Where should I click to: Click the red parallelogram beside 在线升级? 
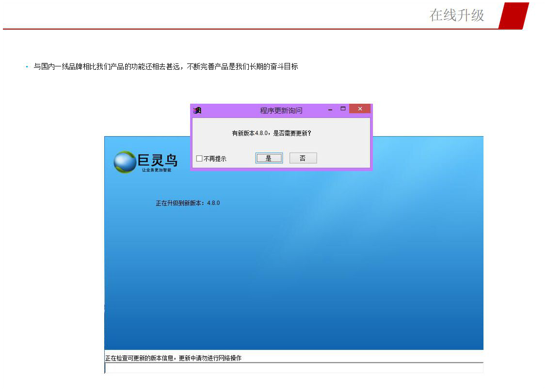pos(513,16)
